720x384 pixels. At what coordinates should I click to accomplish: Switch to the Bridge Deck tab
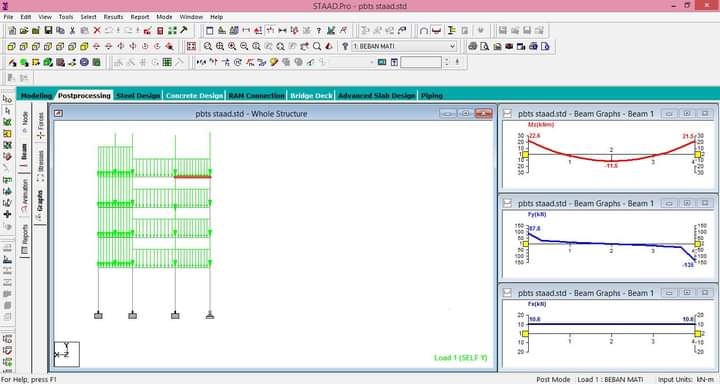click(311, 96)
